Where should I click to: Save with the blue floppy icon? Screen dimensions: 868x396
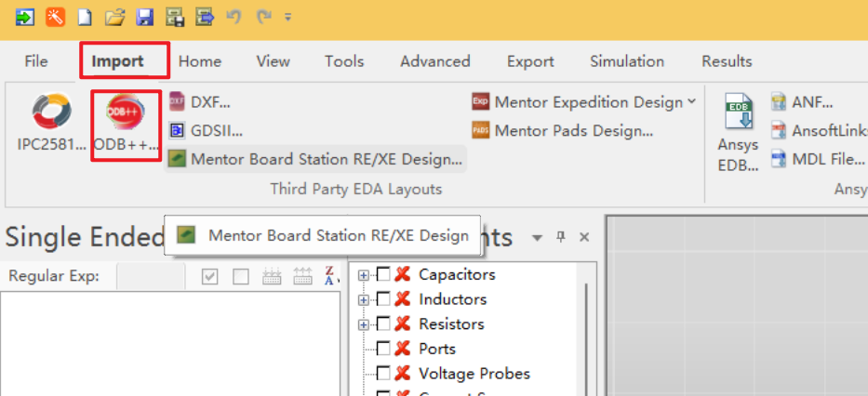144,17
